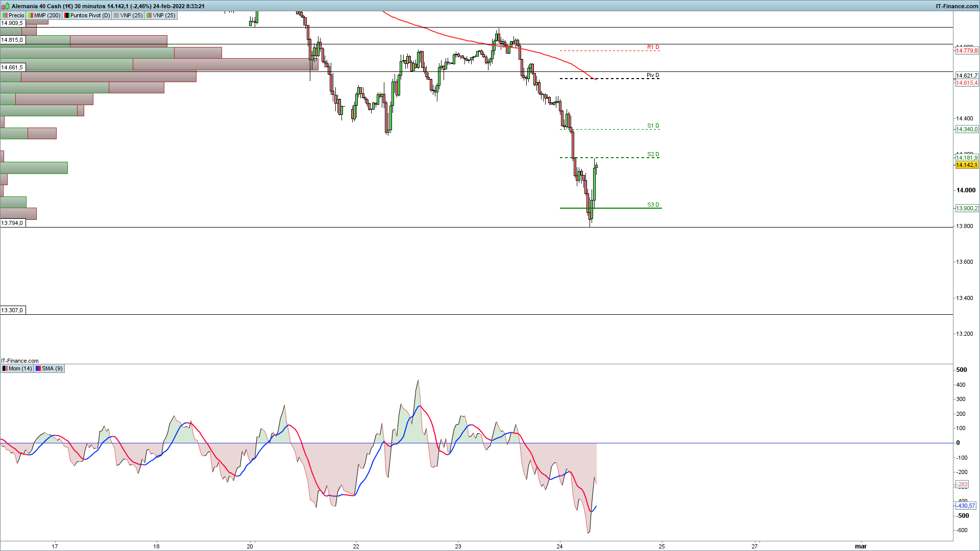Click the Piv D pivot label
This screenshot has height=551, width=980.
click(653, 75)
